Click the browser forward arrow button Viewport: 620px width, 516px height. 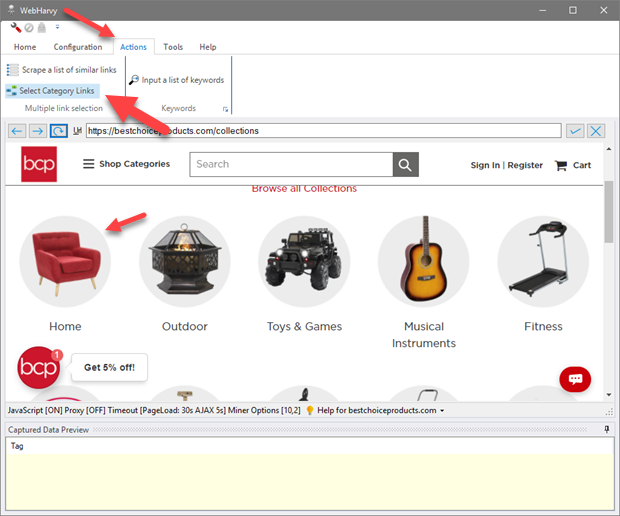[x=37, y=131]
